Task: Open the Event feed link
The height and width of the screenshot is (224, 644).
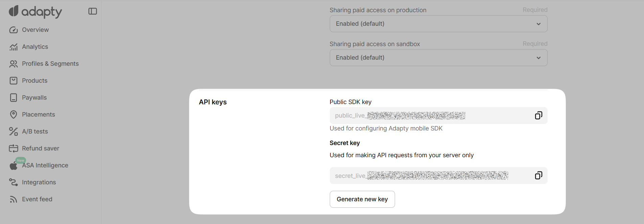Action: click(x=37, y=199)
